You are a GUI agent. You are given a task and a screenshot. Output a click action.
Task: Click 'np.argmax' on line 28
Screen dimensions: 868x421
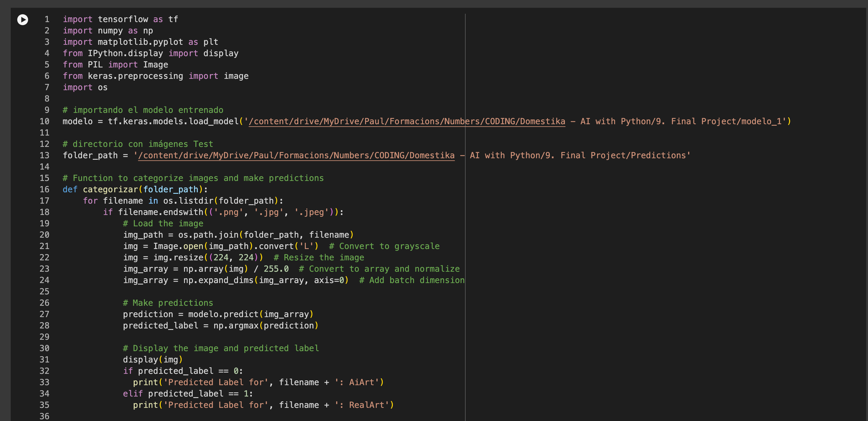point(236,326)
